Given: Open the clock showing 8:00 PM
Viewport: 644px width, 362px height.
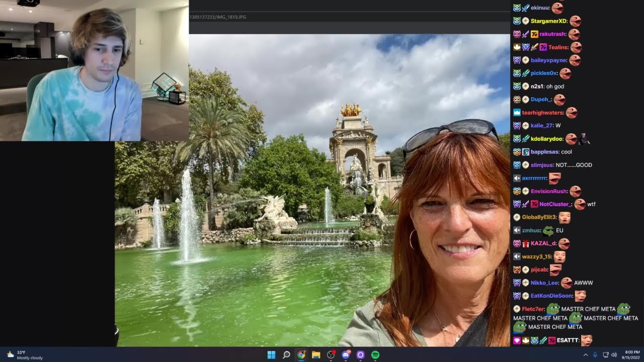Looking at the screenshot, I should coord(632,355).
